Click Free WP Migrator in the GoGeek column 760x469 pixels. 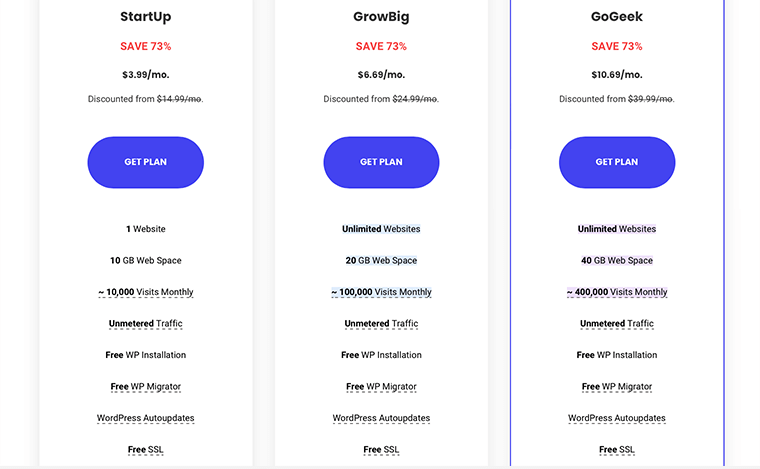point(617,387)
